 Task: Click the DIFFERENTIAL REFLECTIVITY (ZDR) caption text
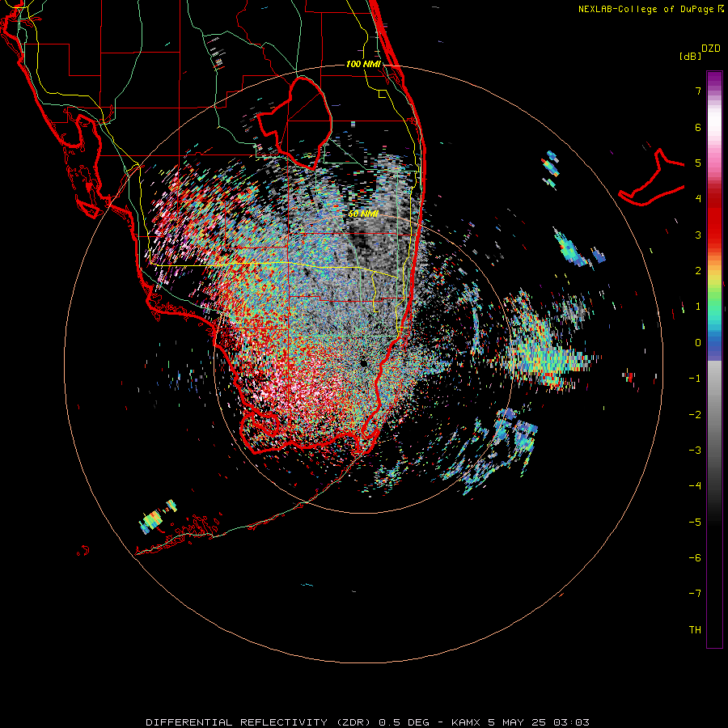[258, 722]
